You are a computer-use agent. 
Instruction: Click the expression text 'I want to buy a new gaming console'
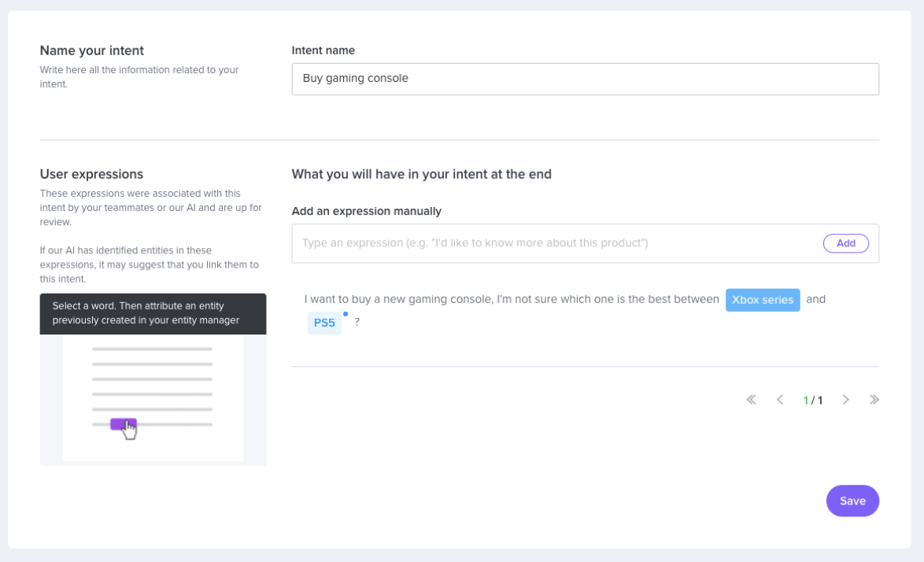[x=398, y=299]
